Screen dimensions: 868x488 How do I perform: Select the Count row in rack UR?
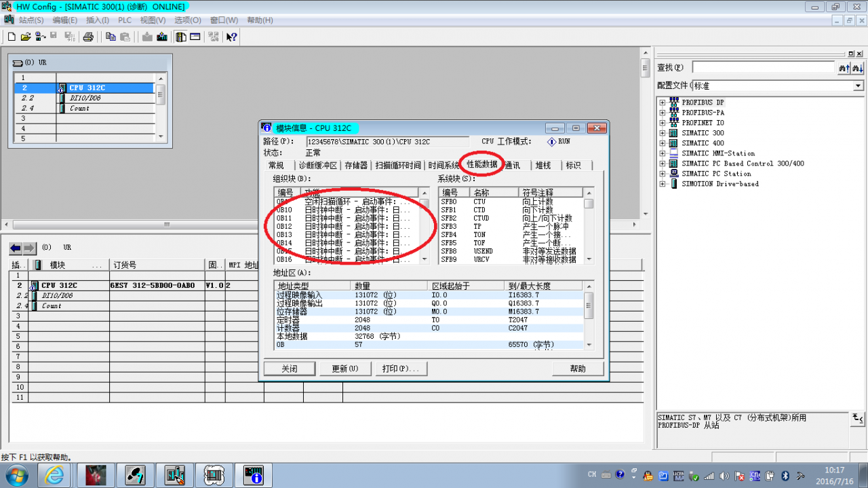84,108
